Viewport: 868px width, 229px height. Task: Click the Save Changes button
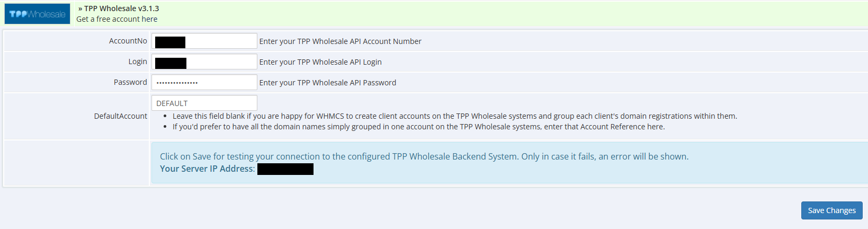[x=831, y=210]
